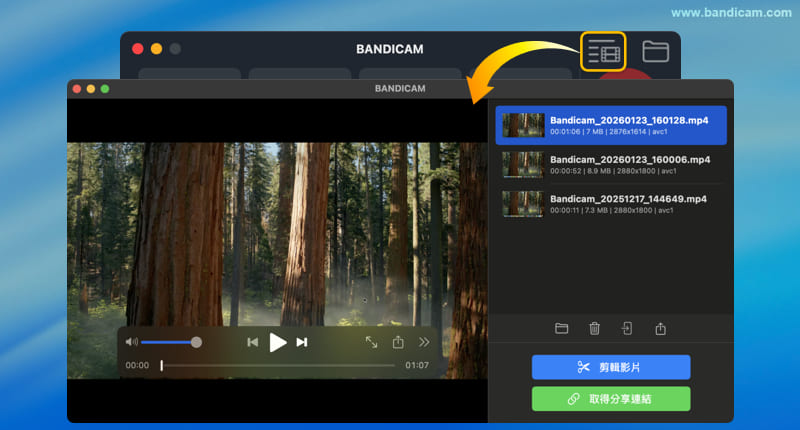
Task: Select Bandicam_20260123_160128.mp4 in the list
Action: (628, 125)
